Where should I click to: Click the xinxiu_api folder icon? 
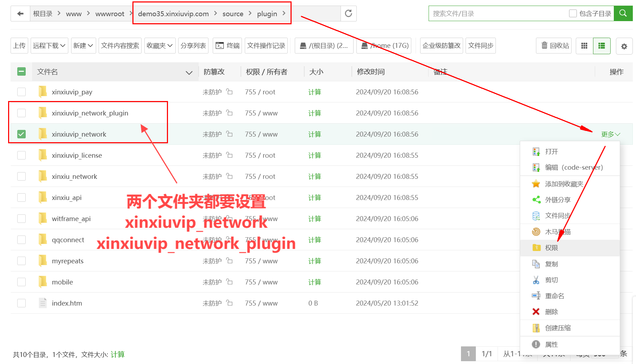tap(43, 197)
